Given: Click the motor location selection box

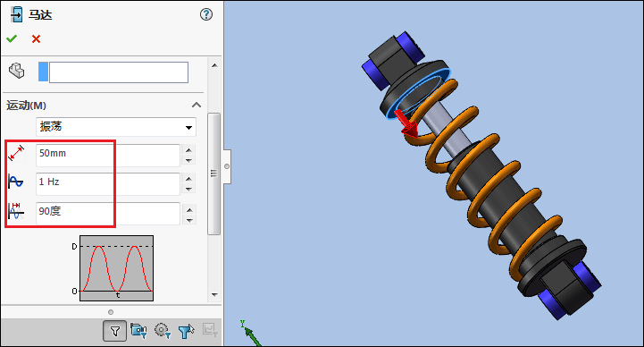Looking at the screenshot, I should click(x=113, y=72).
